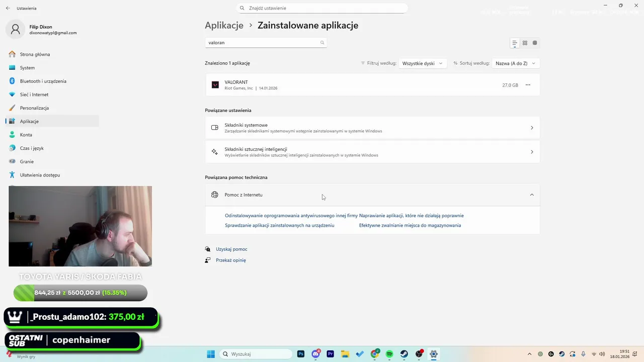Click the Przekaż opinię link
This screenshot has height=362, width=644.
231,260
